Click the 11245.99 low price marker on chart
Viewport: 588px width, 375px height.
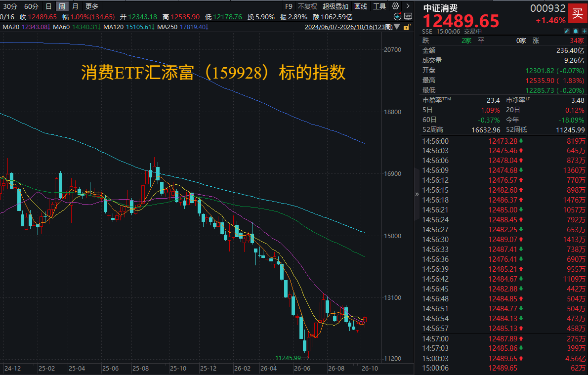288,358
